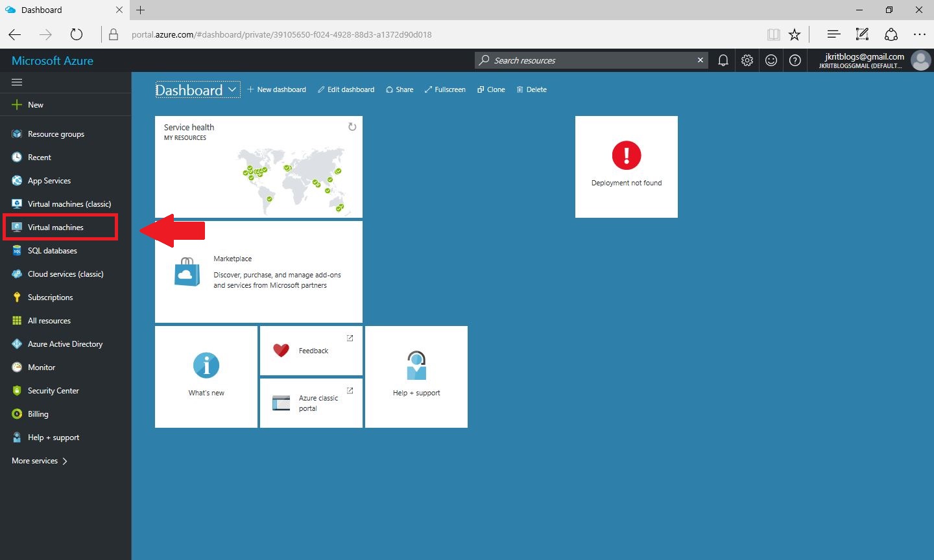Send feedback via smiley icon

point(771,60)
